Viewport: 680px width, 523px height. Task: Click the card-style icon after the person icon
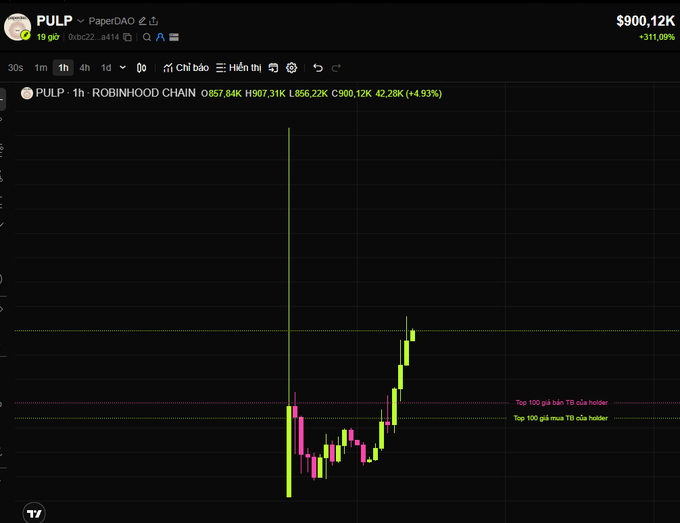point(174,37)
